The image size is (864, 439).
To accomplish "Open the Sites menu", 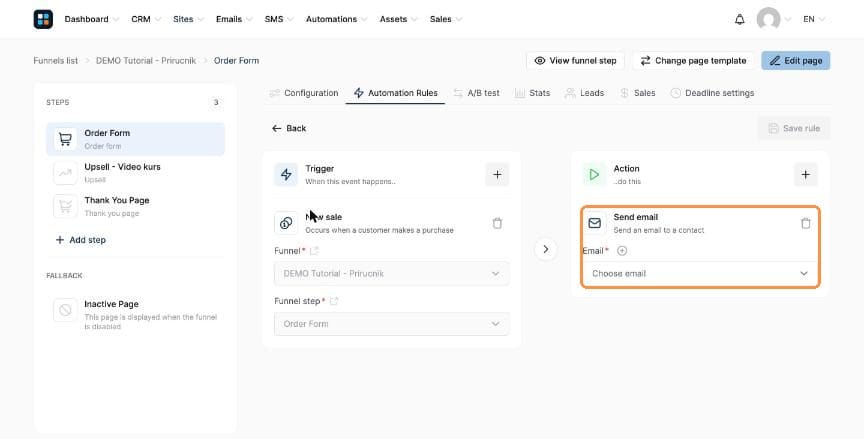I will (x=188, y=19).
